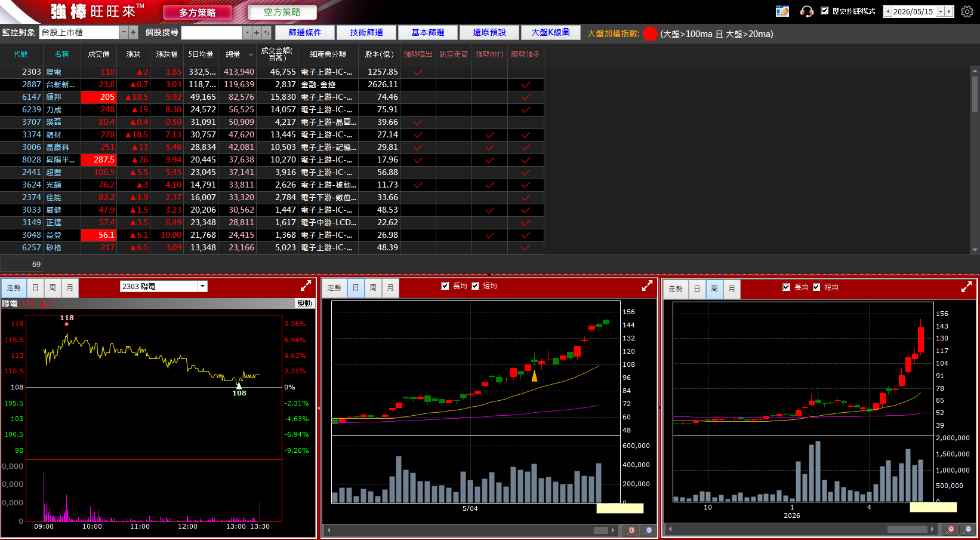Click the 代號 column header
Image resolution: width=980 pixels, height=540 pixels.
21,54
